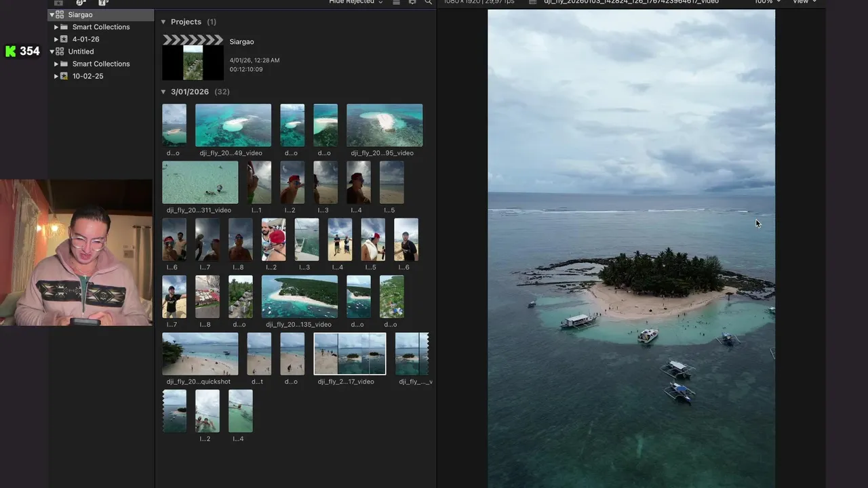
Task: Select clip dji_fly_20...quickshot
Action: click(x=200, y=354)
